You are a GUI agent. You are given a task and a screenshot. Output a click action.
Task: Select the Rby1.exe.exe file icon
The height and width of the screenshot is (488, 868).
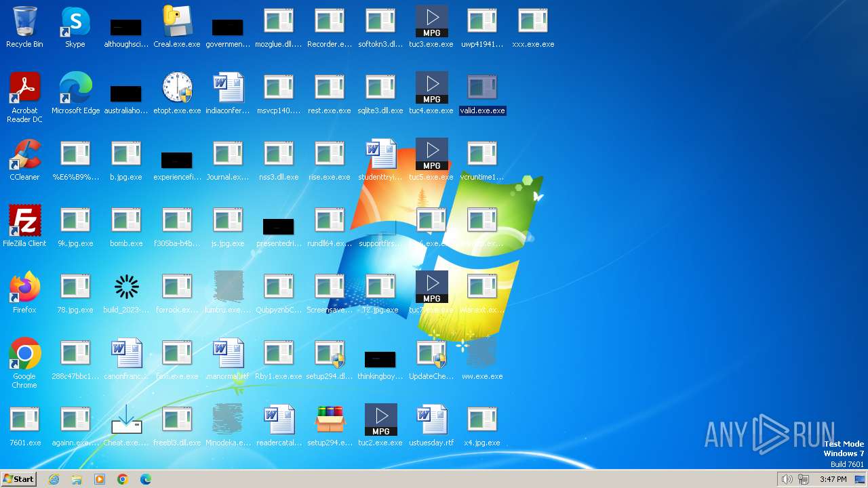coord(279,353)
